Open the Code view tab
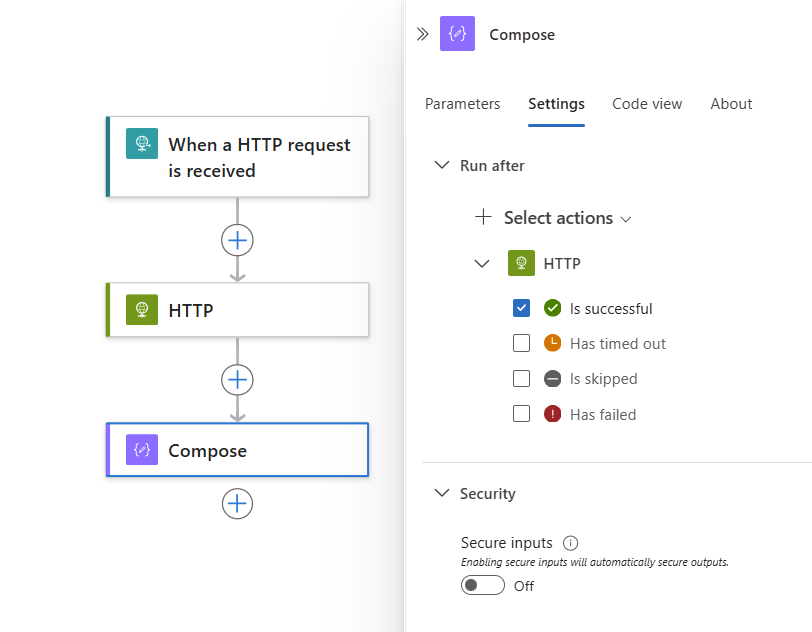The image size is (812, 632). pos(647,104)
